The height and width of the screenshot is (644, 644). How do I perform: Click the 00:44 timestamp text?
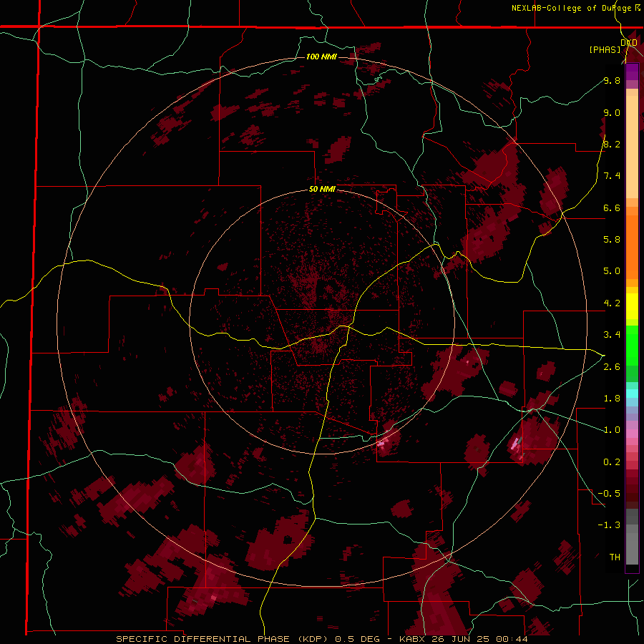click(512, 639)
